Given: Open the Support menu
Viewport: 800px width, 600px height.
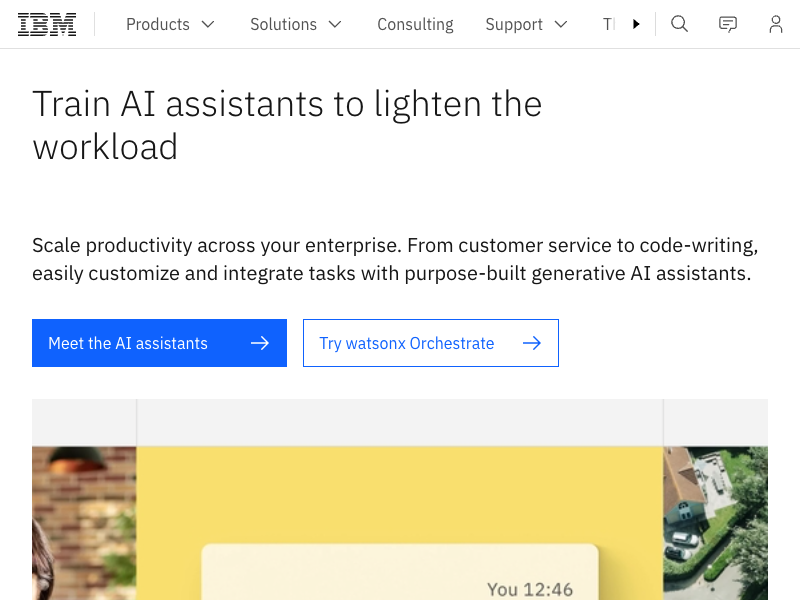Looking at the screenshot, I should coord(527,24).
